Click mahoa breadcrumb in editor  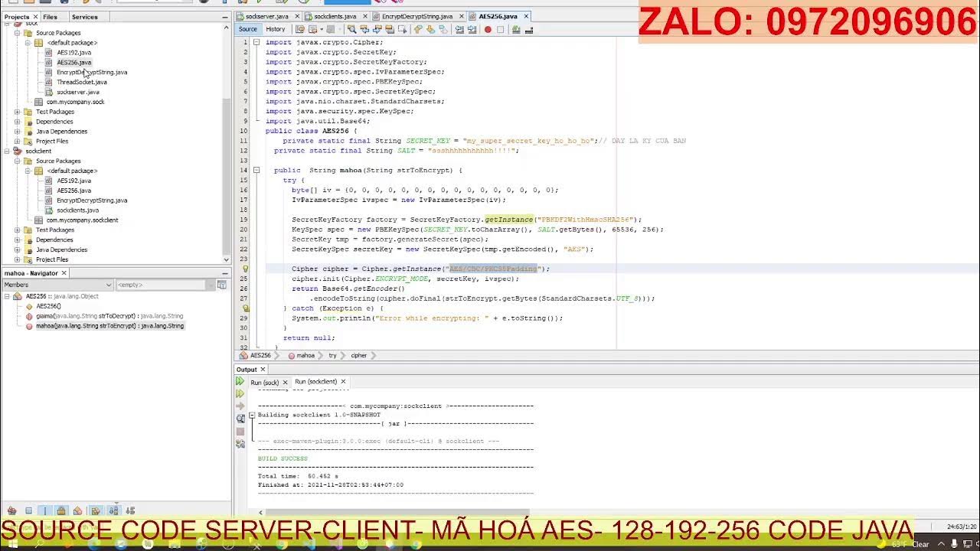(301, 356)
